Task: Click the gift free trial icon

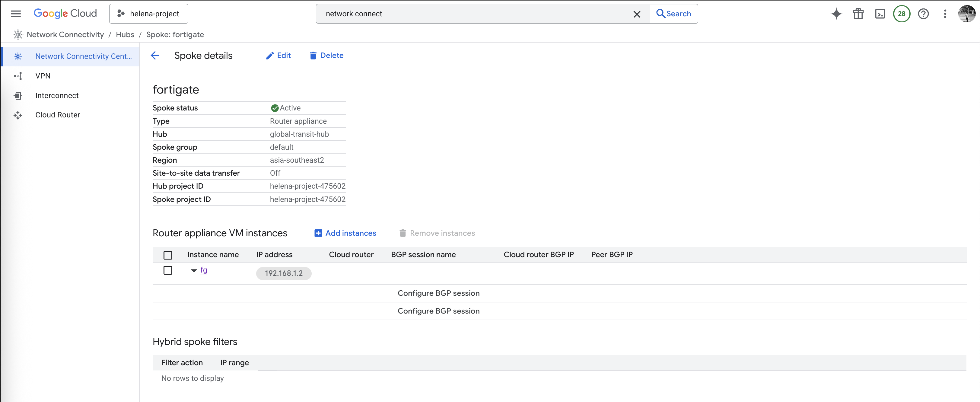Action: pos(858,14)
